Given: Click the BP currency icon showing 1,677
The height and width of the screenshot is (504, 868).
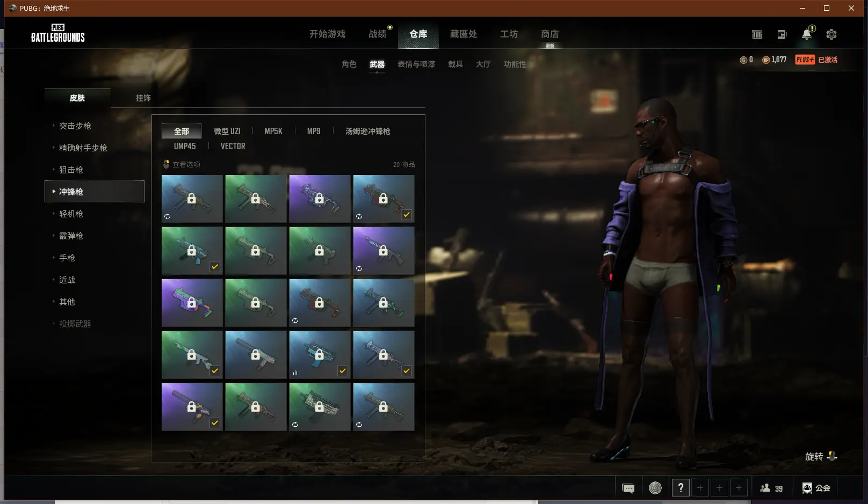Looking at the screenshot, I should (766, 60).
